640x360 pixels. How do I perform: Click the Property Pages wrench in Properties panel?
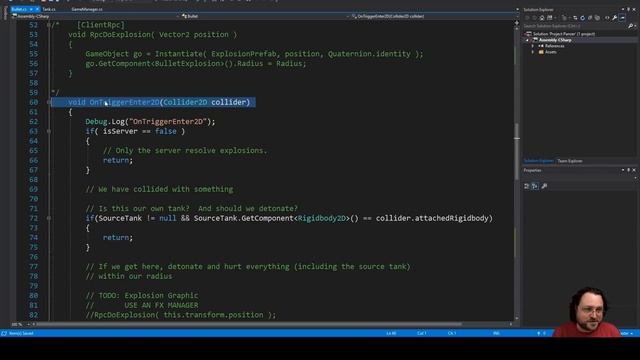click(x=544, y=186)
